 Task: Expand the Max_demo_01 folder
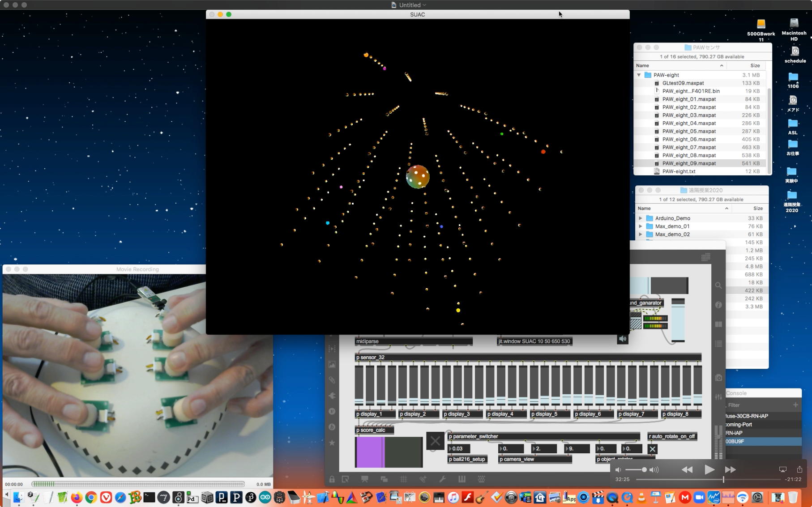(x=641, y=226)
